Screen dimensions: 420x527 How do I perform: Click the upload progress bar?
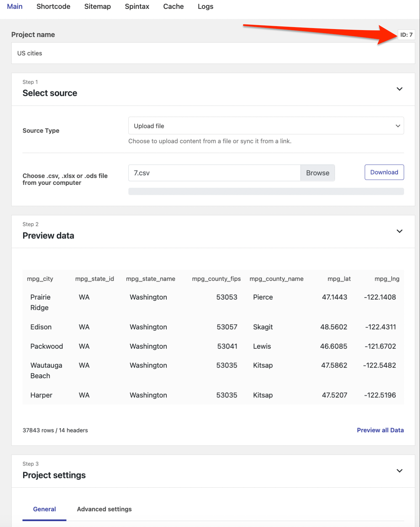pyautogui.click(x=266, y=191)
